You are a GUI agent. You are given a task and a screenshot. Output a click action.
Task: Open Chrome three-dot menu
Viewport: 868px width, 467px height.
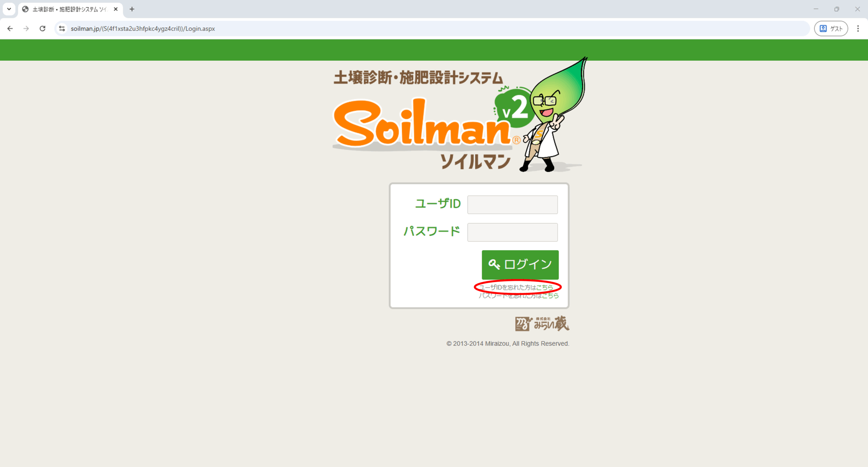858,29
